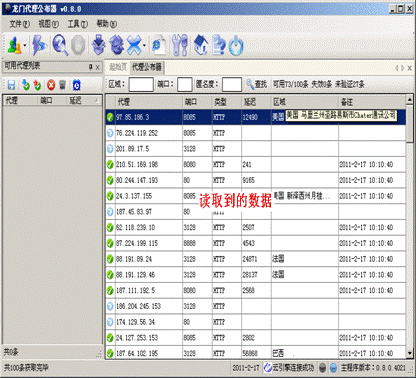Screen dimensions: 416x378
Task: Click the magnifier question-mark toolbar icon
Action: 60,45
